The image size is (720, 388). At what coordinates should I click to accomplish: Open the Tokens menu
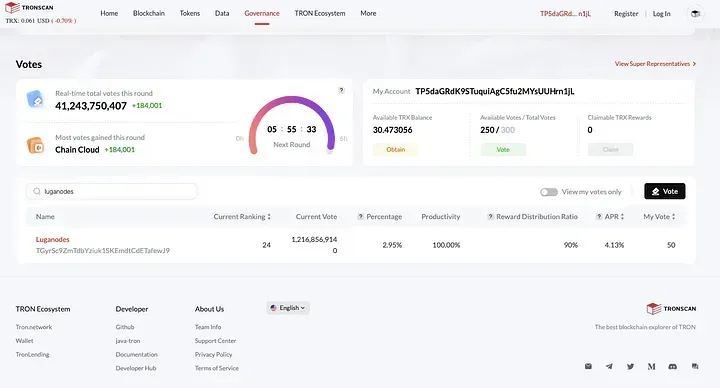point(190,13)
